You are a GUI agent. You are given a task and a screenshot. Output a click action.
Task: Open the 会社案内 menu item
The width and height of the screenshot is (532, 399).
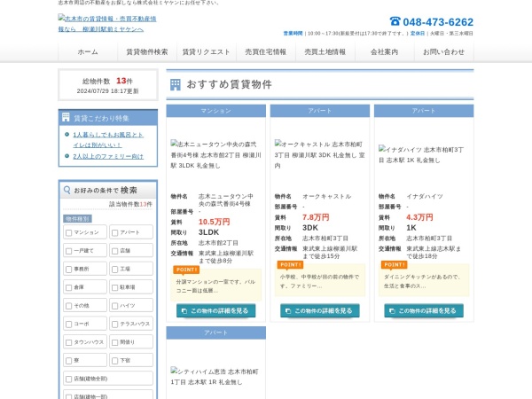click(x=385, y=52)
